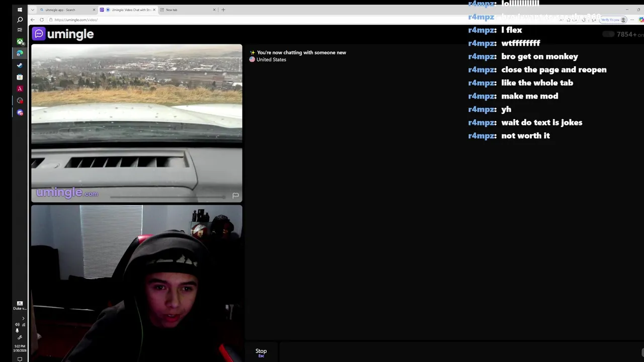Open the red A app on the taskbar
The height and width of the screenshot is (362, 644).
click(x=20, y=88)
